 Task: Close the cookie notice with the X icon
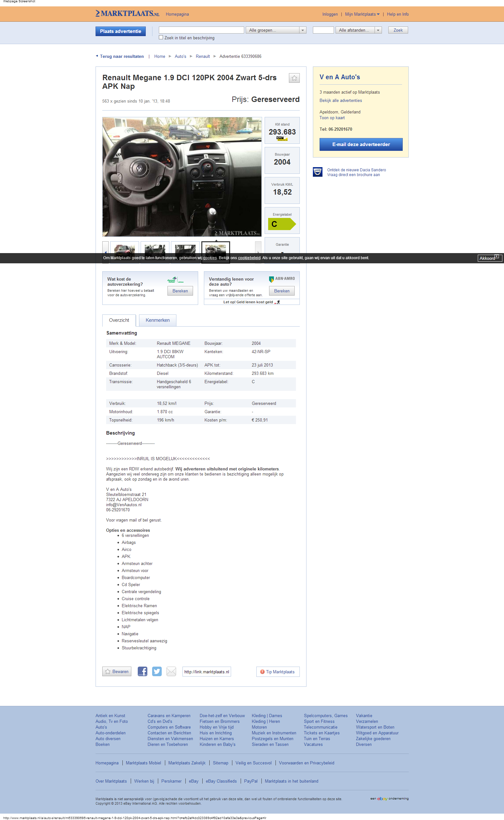(497, 256)
